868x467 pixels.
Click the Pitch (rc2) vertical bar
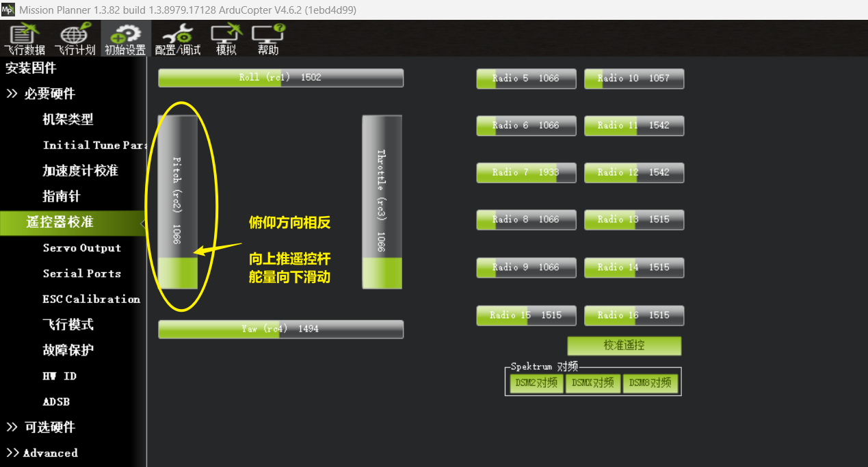(x=178, y=202)
